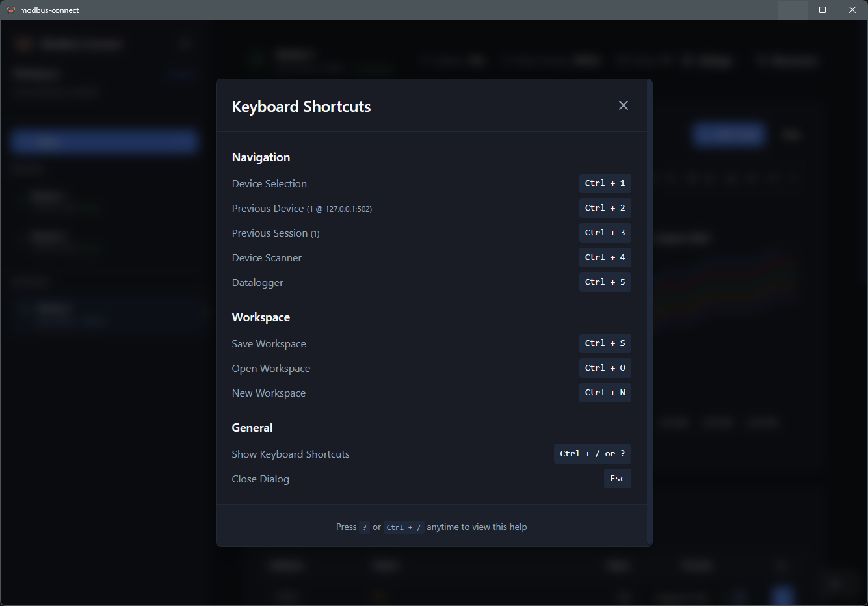
Task: Click the Esc key badge
Action: click(x=617, y=479)
